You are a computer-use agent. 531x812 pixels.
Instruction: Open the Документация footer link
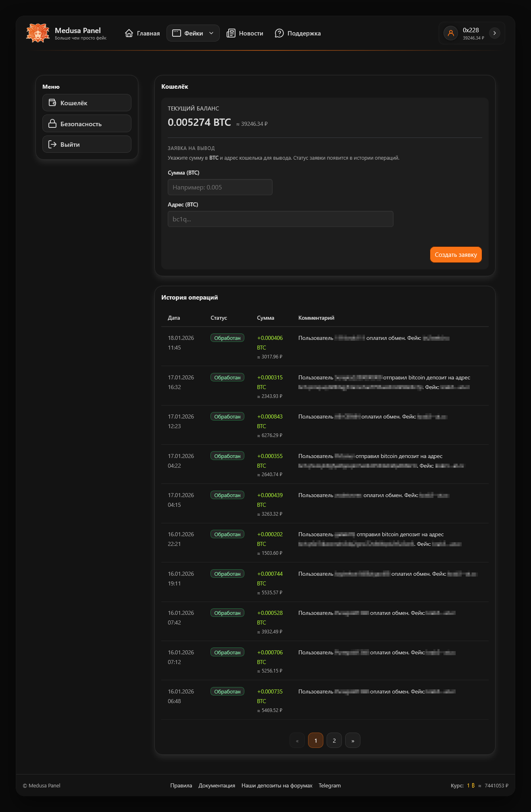coord(217,785)
